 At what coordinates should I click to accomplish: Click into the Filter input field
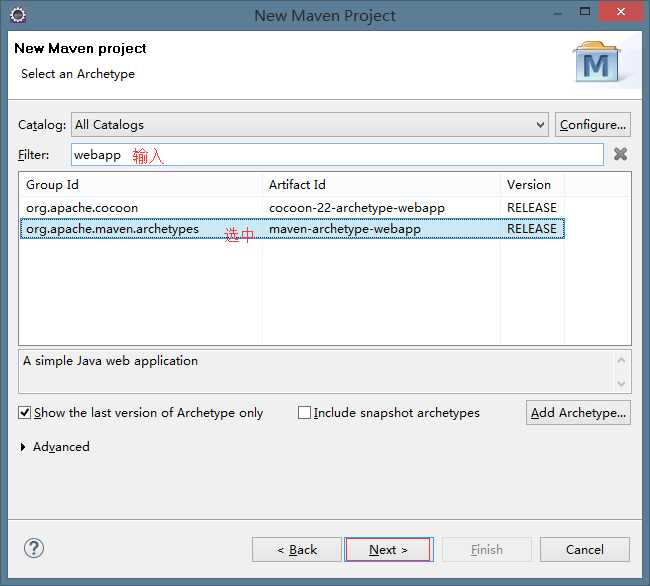coord(337,155)
